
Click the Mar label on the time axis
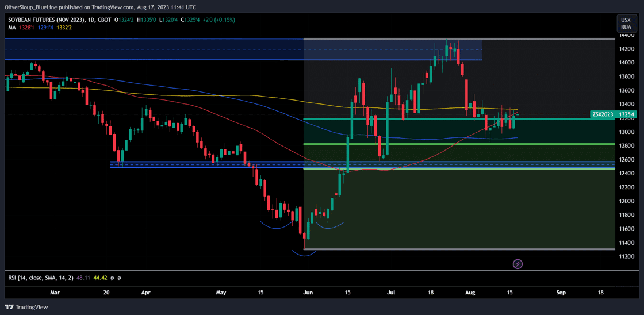point(55,292)
